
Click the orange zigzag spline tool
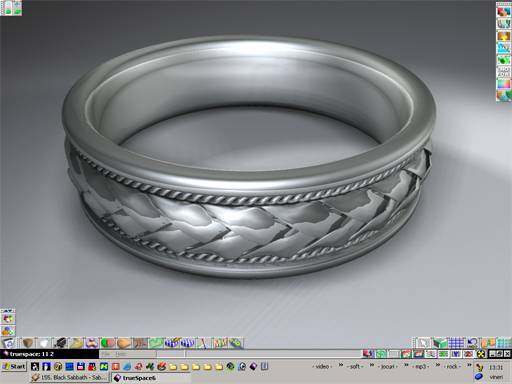[220, 343]
